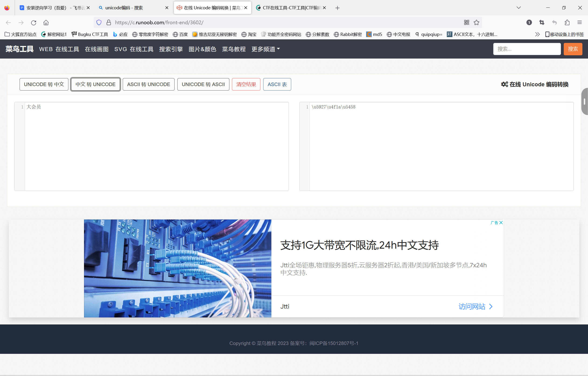Open the Rabbit解密 bookmark
The width and height of the screenshot is (588, 376).
pyautogui.click(x=348, y=35)
